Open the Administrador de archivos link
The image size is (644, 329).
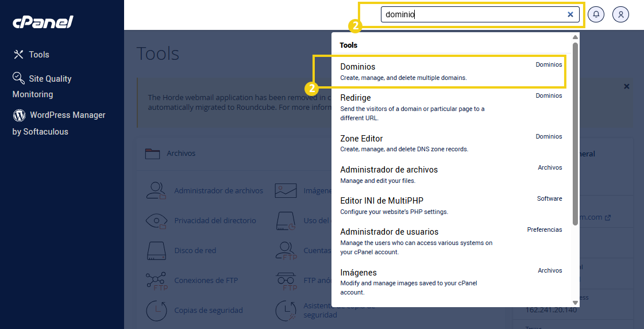pyautogui.click(x=218, y=190)
